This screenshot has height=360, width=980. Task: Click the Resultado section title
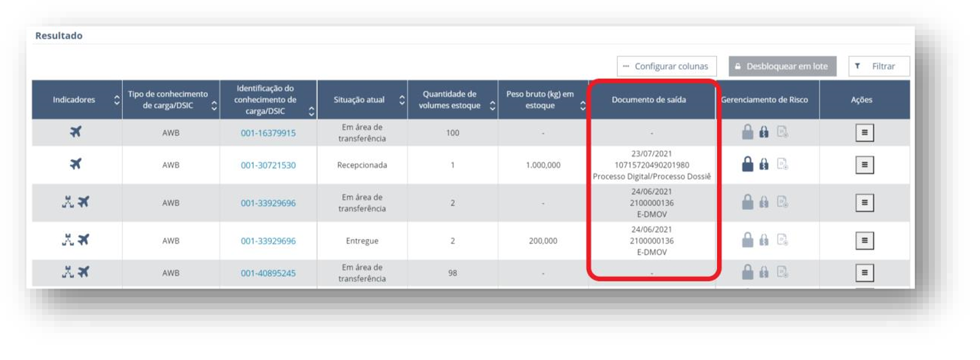click(x=59, y=36)
